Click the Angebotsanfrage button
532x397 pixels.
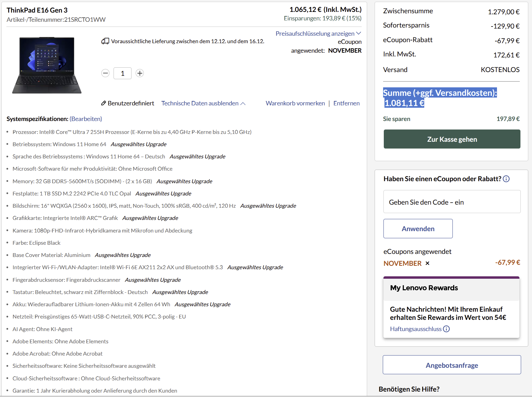452,365
